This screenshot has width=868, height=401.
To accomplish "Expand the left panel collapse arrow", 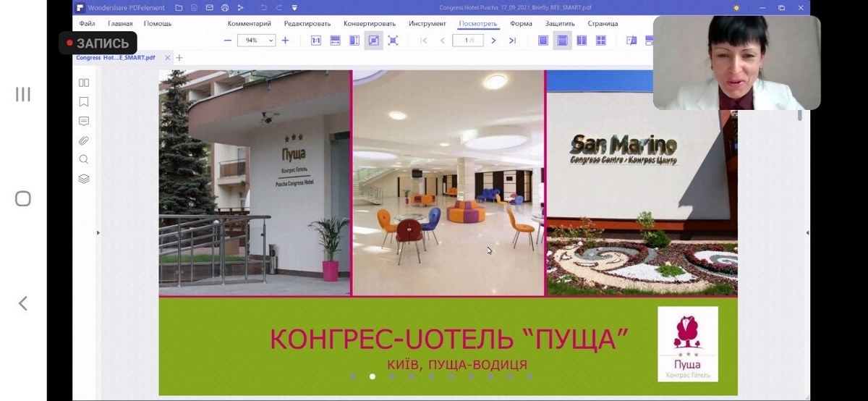I will pos(98,232).
